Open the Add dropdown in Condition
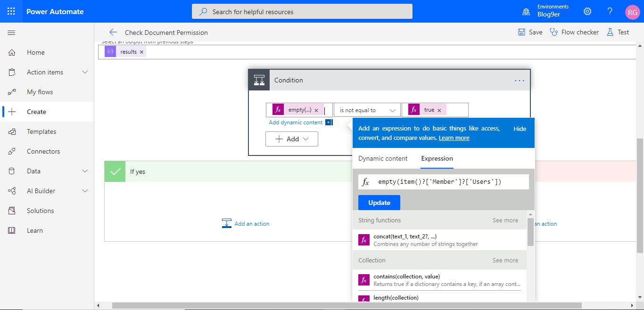The width and height of the screenshot is (644, 310). (x=292, y=139)
